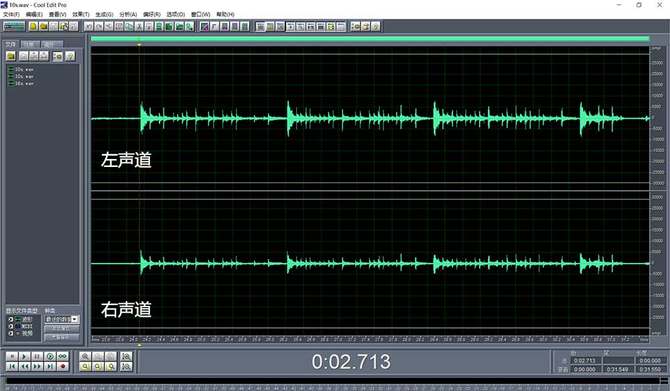
Task: Toggle the 视频 video file type option
Action: [11, 333]
